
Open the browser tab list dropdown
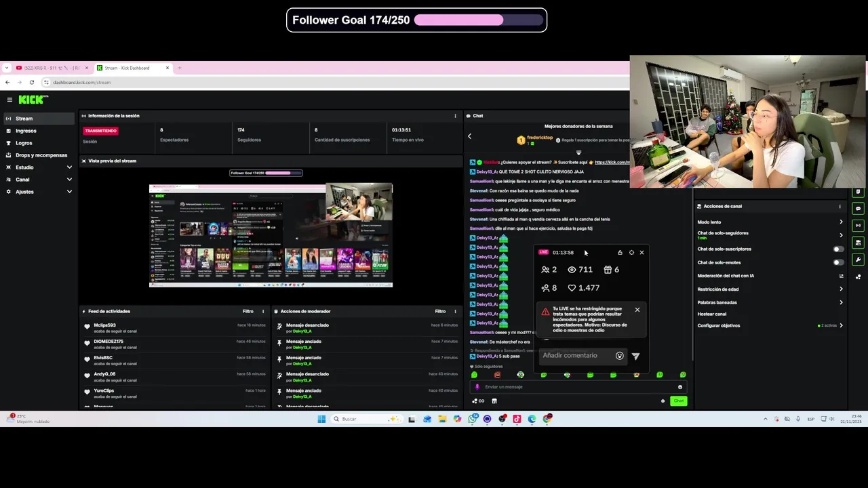coord(7,68)
